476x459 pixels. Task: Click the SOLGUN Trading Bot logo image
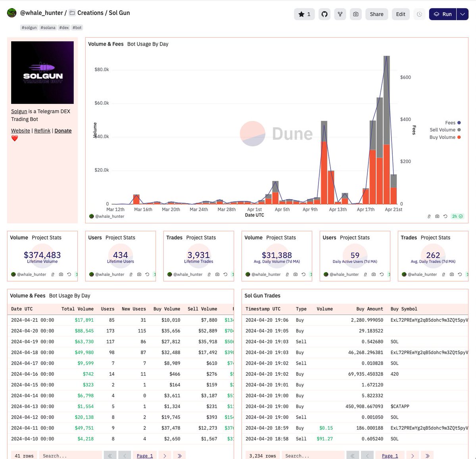pyautogui.click(x=42, y=73)
